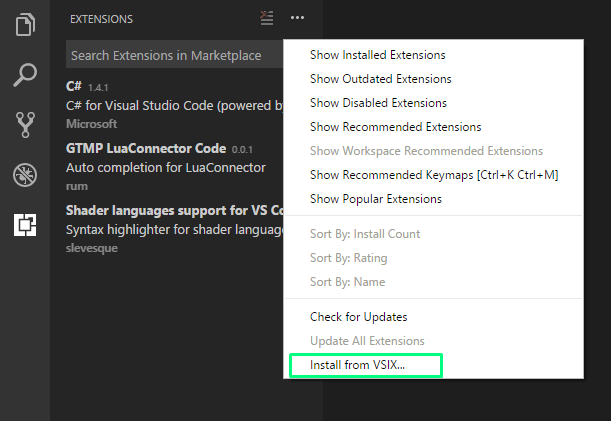Image resolution: width=611 pixels, height=421 pixels.
Task: Open Source Control branch icon
Action: point(25,125)
